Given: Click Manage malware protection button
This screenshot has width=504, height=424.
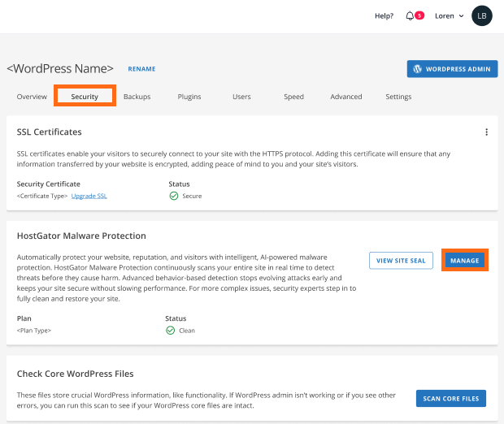Looking at the screenshot, I should pos(465,261).
